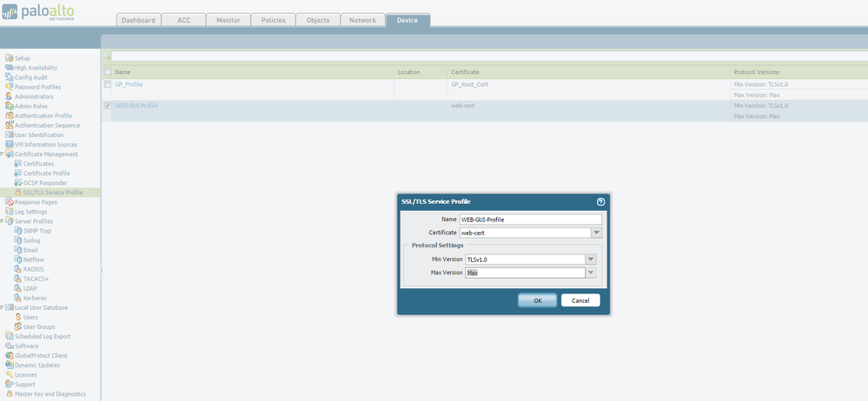The width and height of the screenshot is (868, 401).
Task: Open the Min Version dropdown arrow
Action: pos(591,260)
